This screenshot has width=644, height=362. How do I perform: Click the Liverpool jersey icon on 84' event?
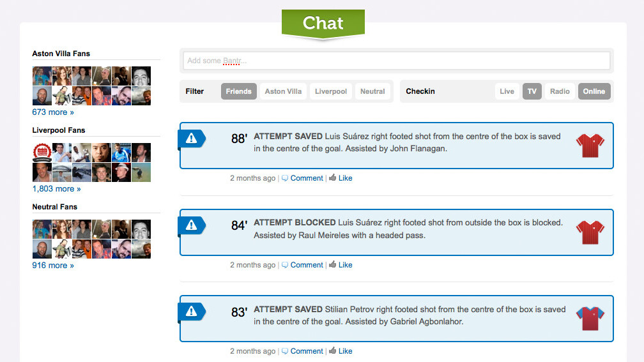[x=590, y=232]
